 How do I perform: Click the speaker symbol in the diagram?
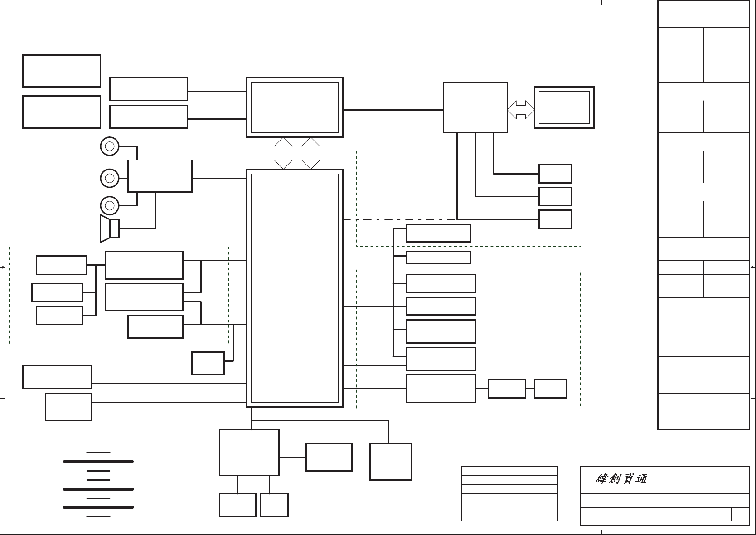click(110, 229)
